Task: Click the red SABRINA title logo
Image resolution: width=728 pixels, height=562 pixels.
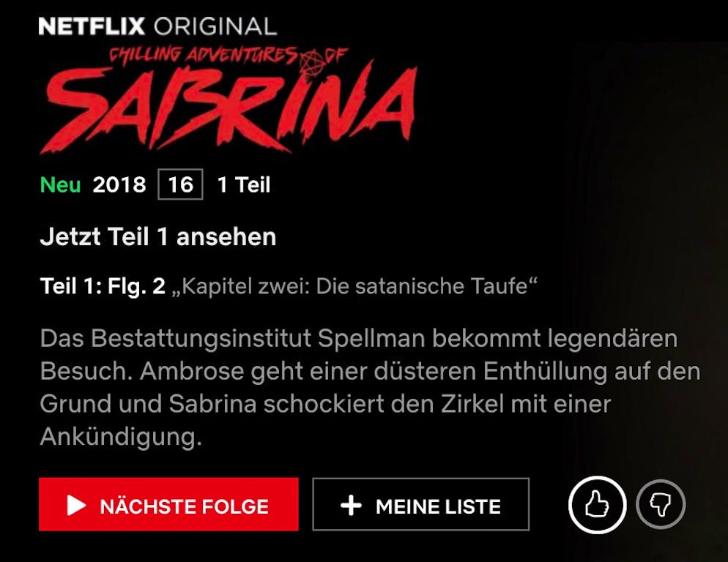Action: (x=229, y=108)
